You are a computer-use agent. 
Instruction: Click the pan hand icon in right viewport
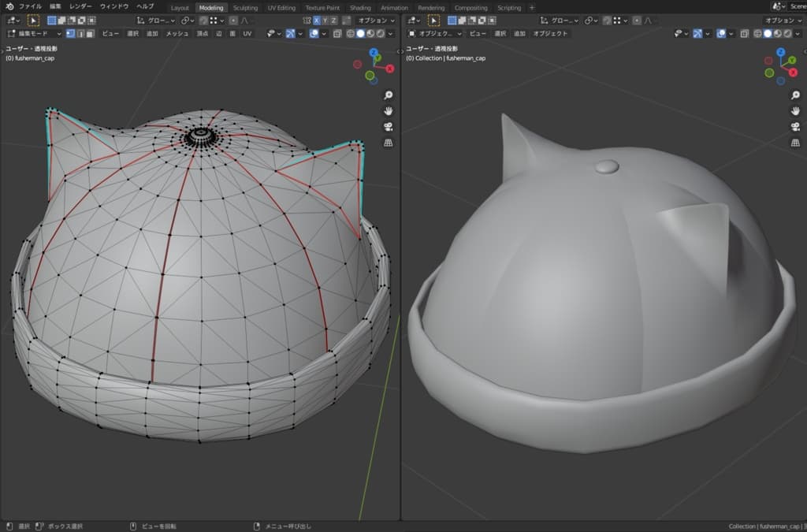point(795,111)
